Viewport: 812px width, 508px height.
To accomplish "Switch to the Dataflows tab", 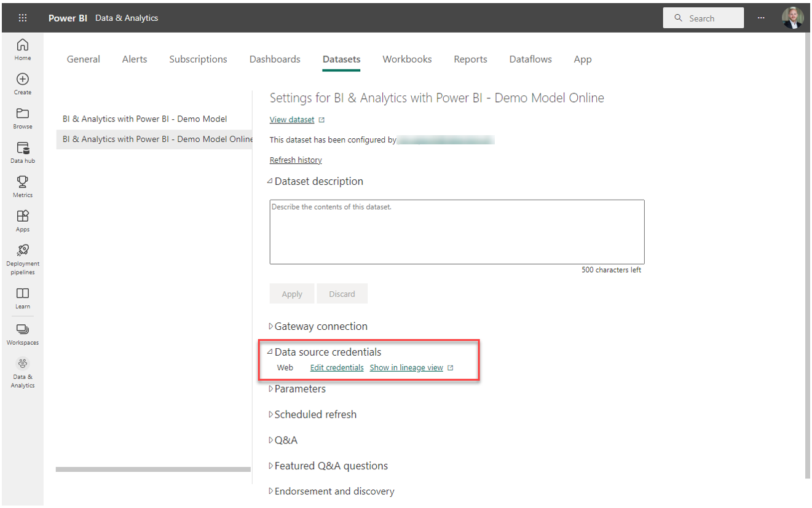I will 530,60.
